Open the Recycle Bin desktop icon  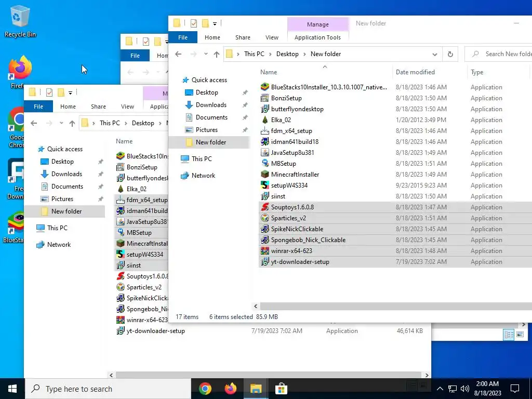[x=20, y=21]
